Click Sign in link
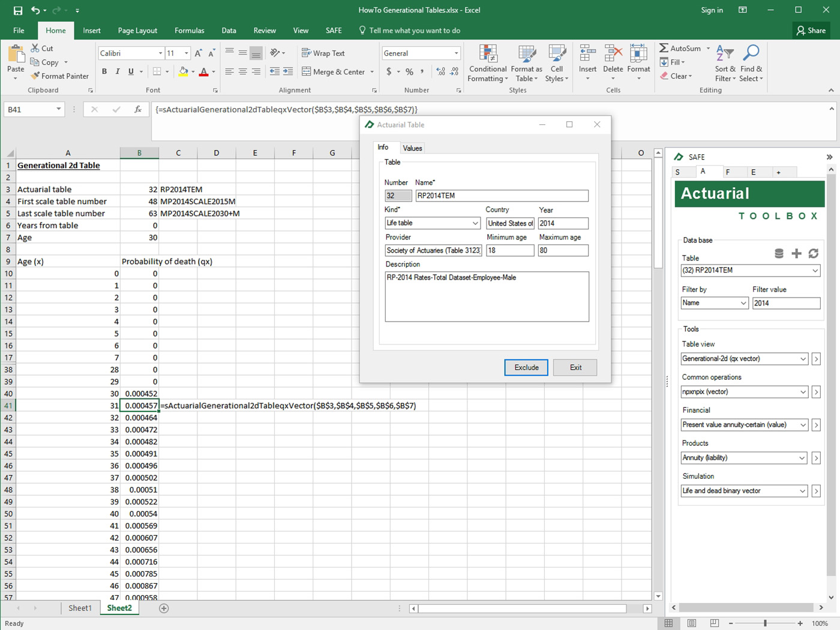Viewport: 840px width, 630px height. (712, 10)
